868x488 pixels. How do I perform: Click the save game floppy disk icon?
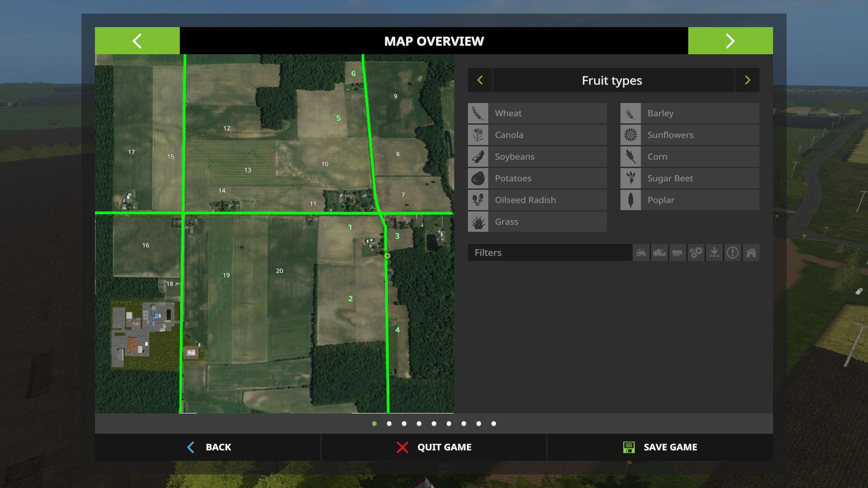tap(628, 447)
